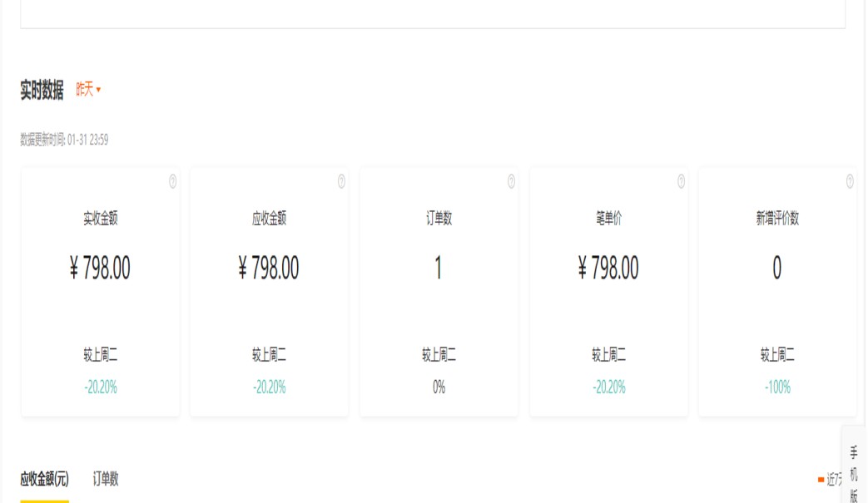Open the help tooltip icon for 应收金额 card
The image size is (868, 503).
tap(341, 182)
